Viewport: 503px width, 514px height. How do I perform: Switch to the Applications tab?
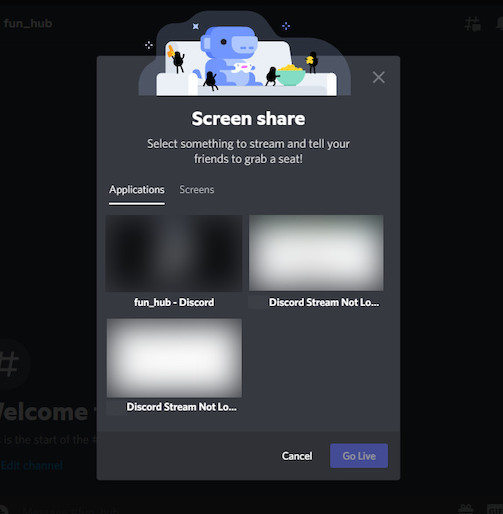[137, 190]
